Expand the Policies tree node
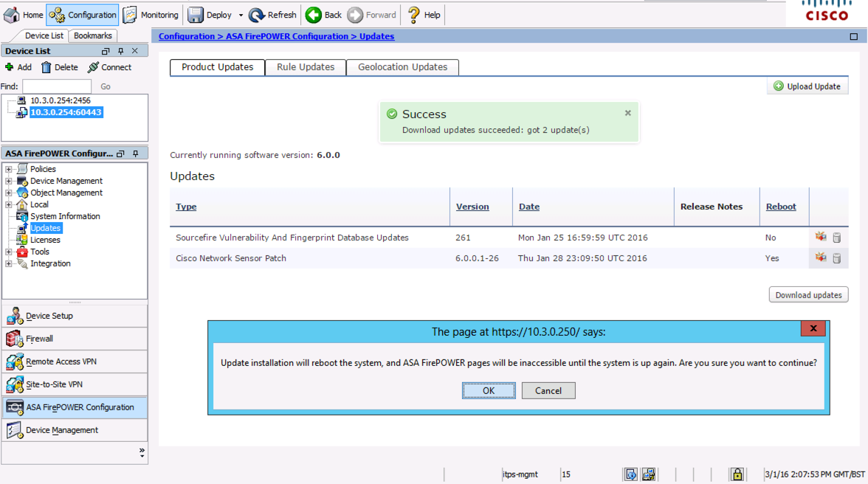The height and width of the screenshot is (484, 868). point(8,169)
